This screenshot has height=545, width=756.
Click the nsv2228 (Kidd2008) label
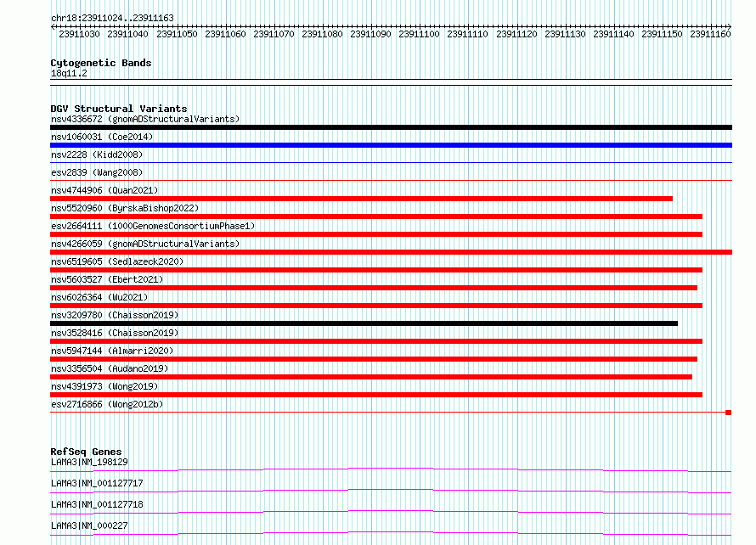point(97,155)
